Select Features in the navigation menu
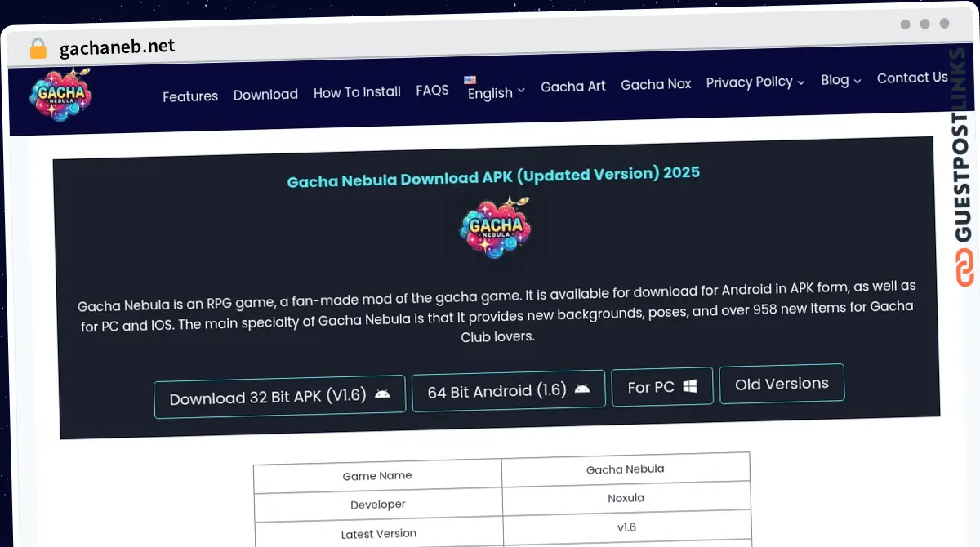The height and width of the screenshot is (547, 980). [190, 96]
